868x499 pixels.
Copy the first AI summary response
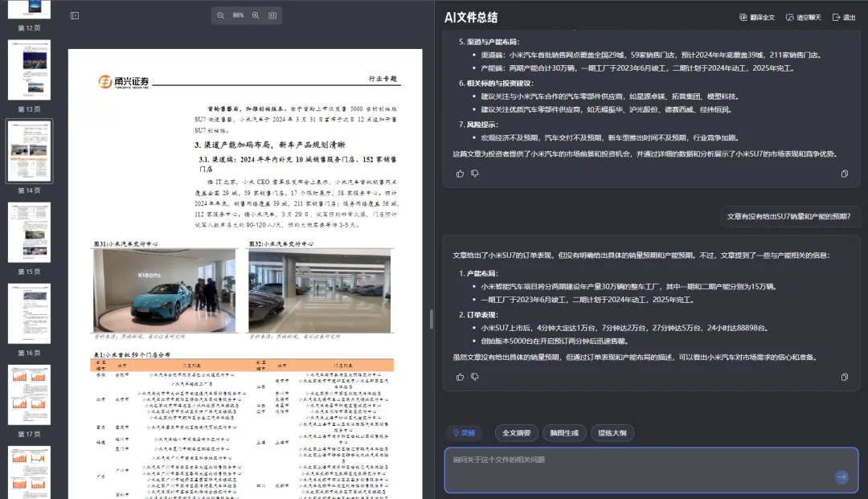click(844, 174)
